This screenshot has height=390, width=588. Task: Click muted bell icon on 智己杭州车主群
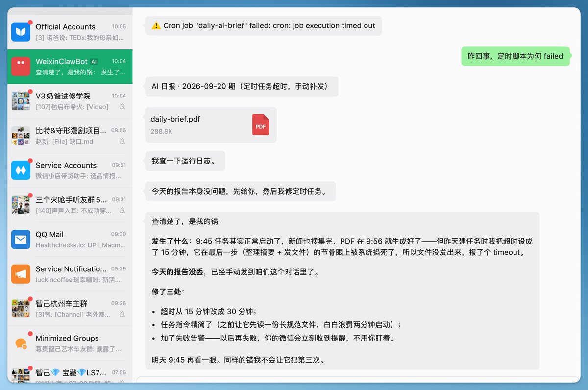pos(122,314)
